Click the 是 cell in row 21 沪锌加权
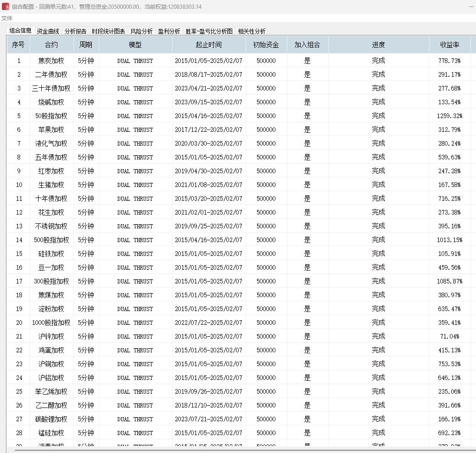476x453 pixels. (307, 336)
